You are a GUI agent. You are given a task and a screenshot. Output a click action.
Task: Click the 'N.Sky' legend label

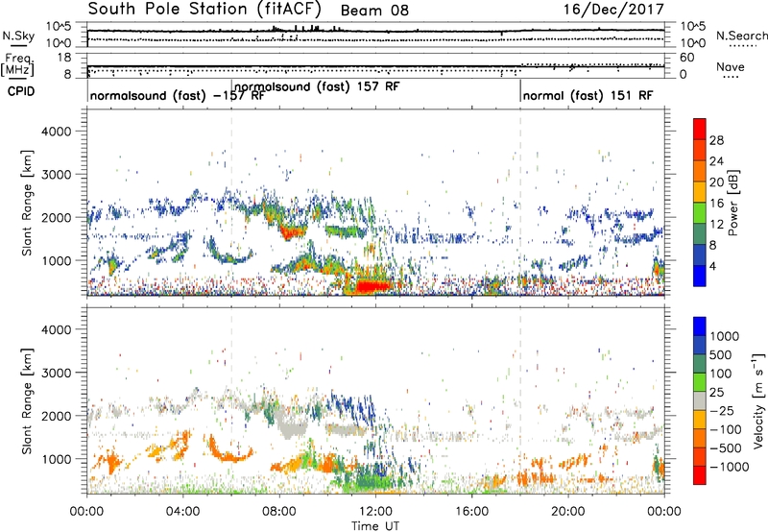[x=18, y=36]
